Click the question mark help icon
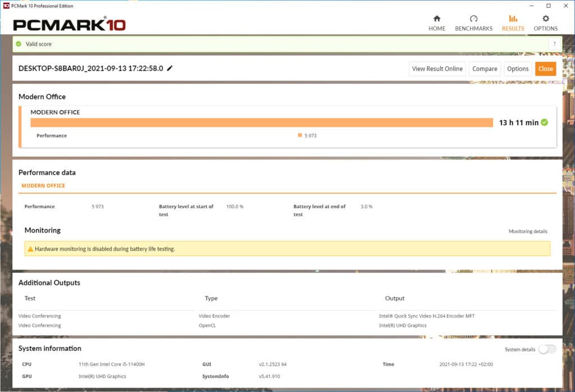The height and width of the screenshot is (392, 575). [554, 44]
